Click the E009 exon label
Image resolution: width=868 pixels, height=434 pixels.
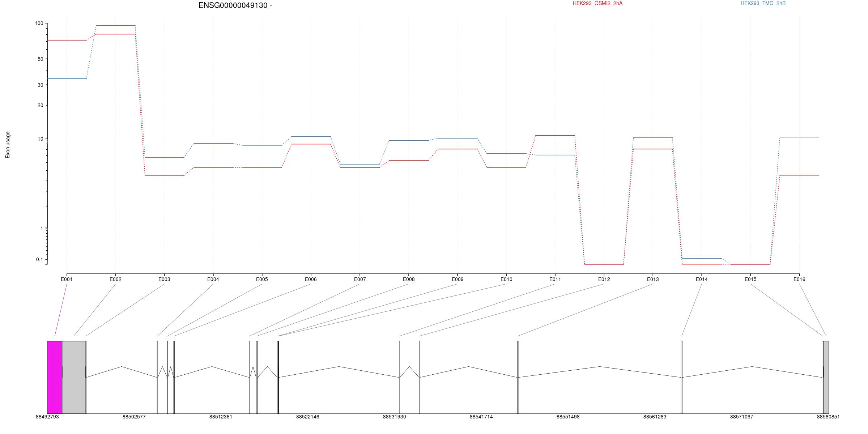point(458,279)
